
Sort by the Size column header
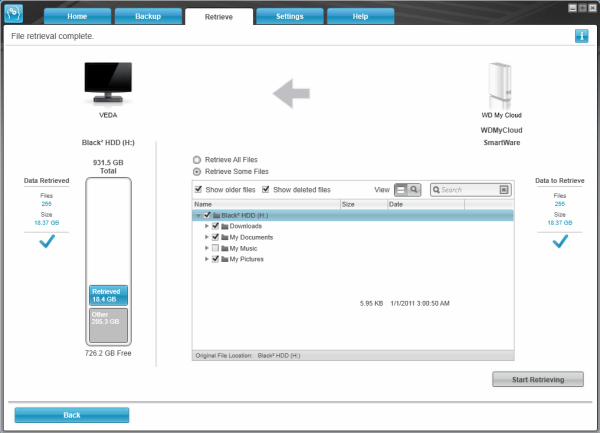[x=364, y=204]
